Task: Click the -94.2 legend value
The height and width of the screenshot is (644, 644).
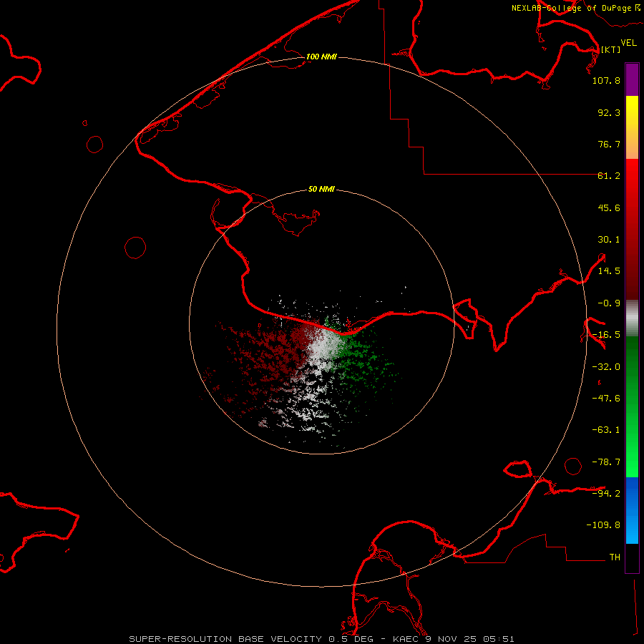Action: [x=606, y=494]
